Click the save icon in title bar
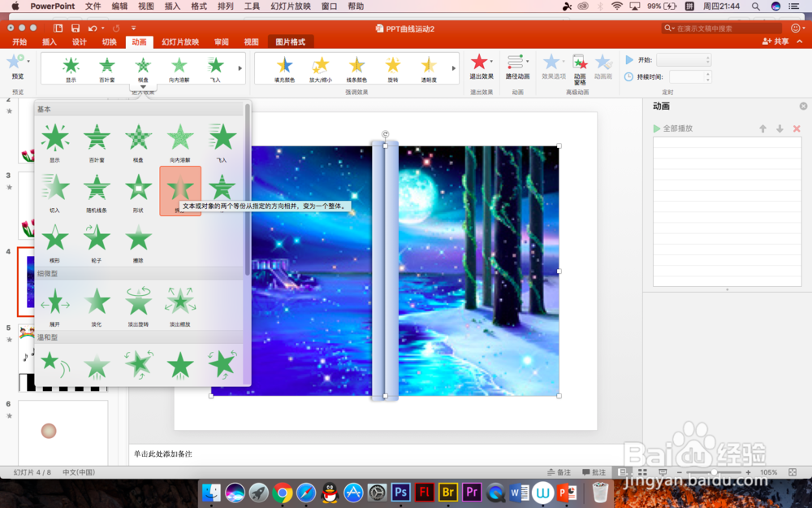The width and height of the screenshot is (812, 508). [76, 28]
